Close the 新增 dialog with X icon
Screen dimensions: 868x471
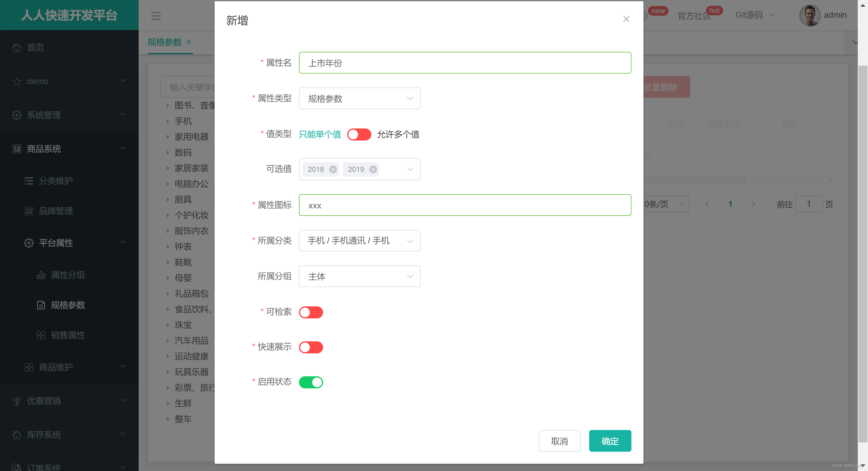[x=626, y=19]
